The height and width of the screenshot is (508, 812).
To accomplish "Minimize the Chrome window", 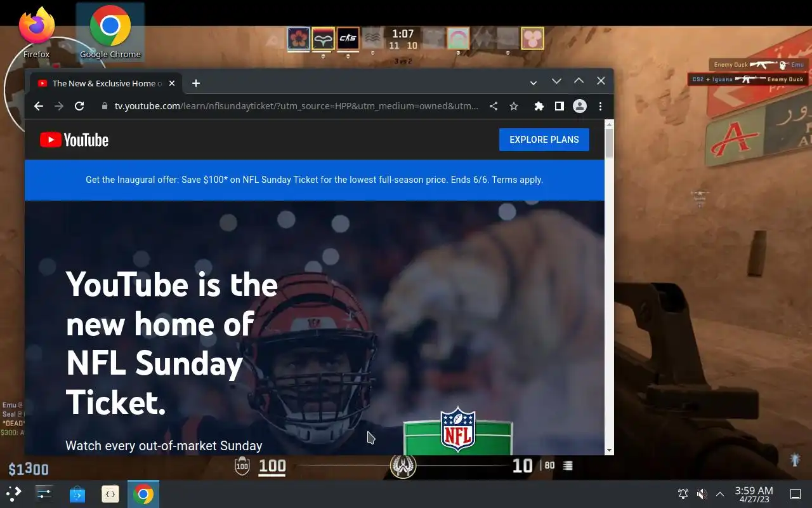I will pos(556,81).
